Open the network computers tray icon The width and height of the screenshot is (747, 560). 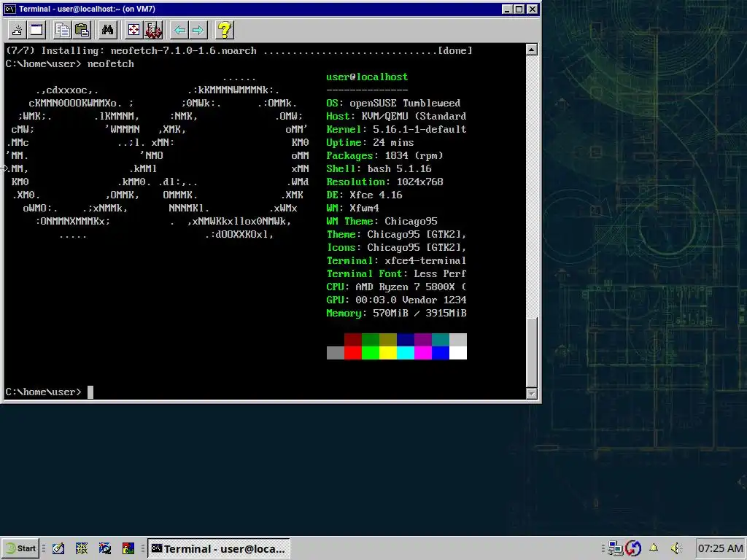coord(615,548)
